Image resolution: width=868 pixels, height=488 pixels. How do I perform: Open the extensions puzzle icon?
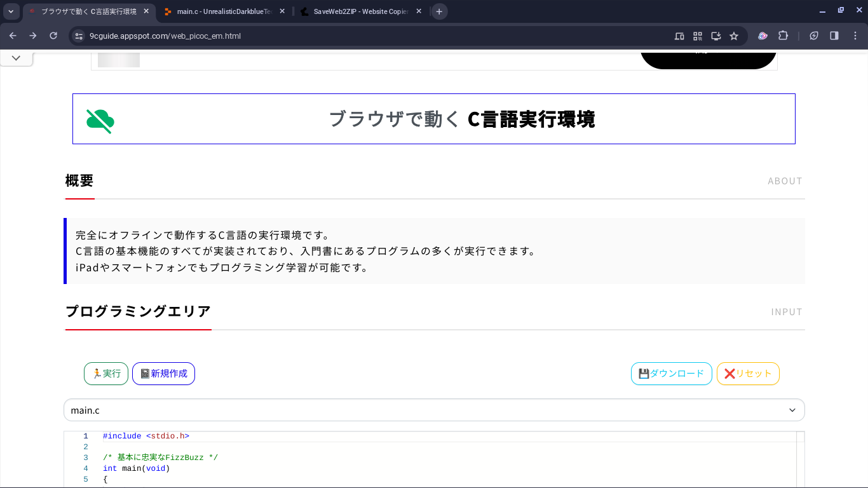tap(783, 36)
